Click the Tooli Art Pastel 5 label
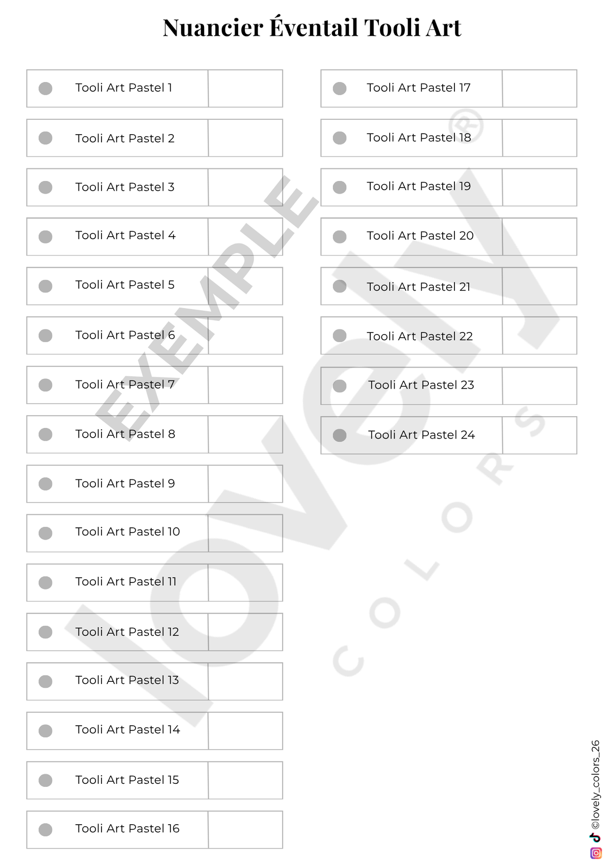 [x=125, y=285]
